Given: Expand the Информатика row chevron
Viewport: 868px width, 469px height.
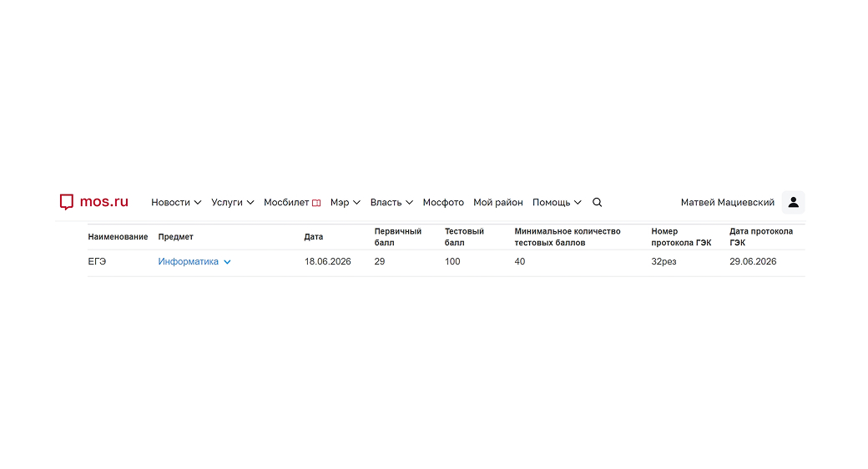Looking at the screenshot, I should pyautogui.click(x=227, y=262).
